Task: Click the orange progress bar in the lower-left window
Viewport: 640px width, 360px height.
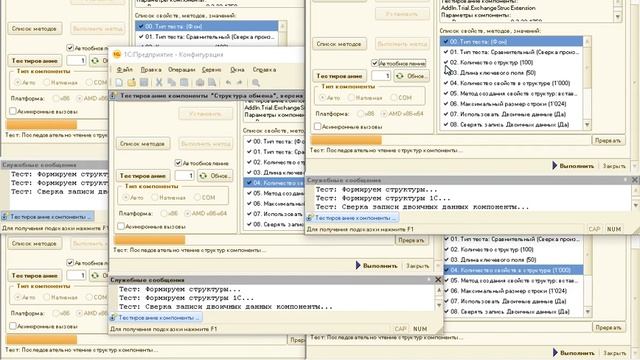Action: click(42, 340)
